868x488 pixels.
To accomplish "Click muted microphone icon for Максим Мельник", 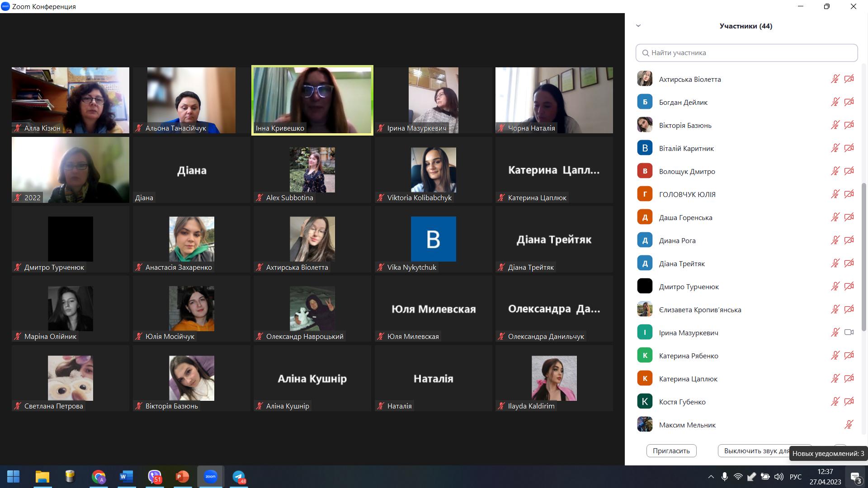I will coord(849,425).
